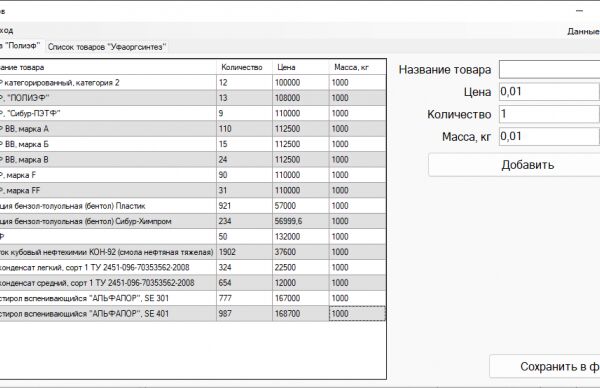The width and height of the screenshot is (600, 388).
Task: Click quantity cell 50
Action: click(x=244, y=236)
